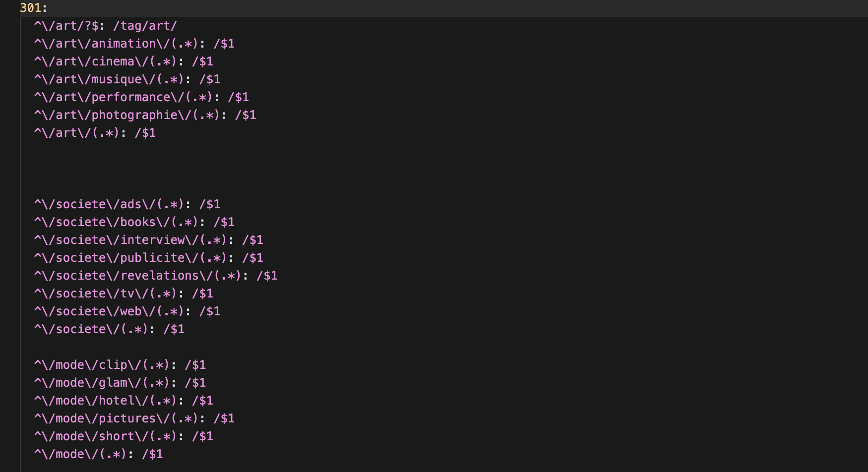This screenshot has width=868, height=472.
Task: Select the mode/short redirect line
Action: click(123, 436)
